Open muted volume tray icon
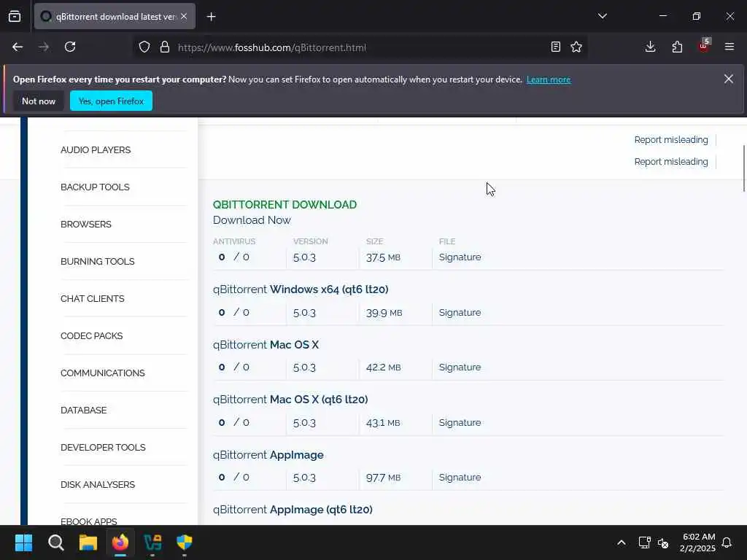 tap(663, 542)
